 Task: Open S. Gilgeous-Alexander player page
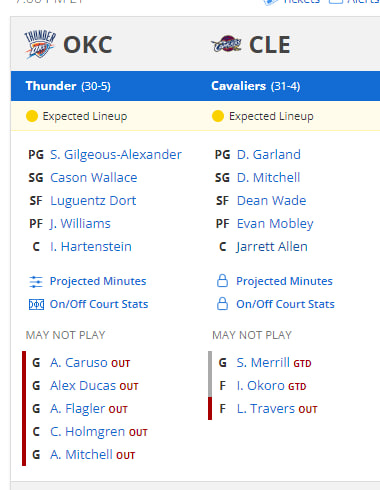pyautogui.click(x=116, y=155)
